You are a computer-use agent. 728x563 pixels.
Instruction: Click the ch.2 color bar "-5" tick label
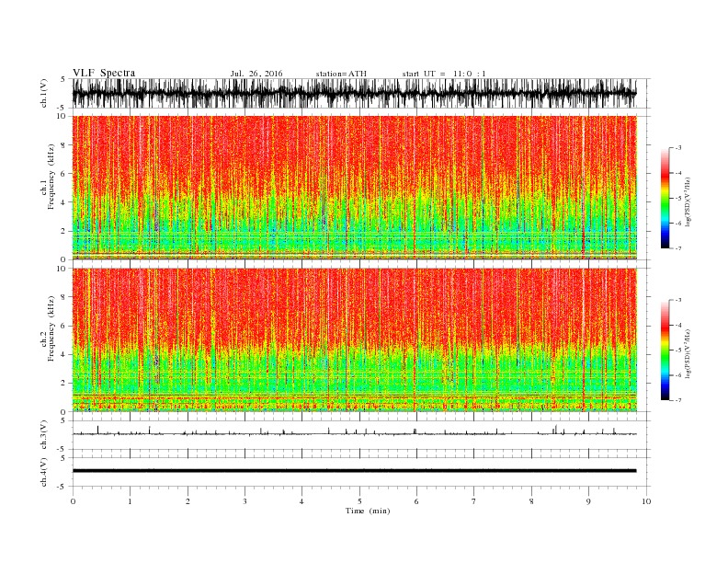(678, 350)
